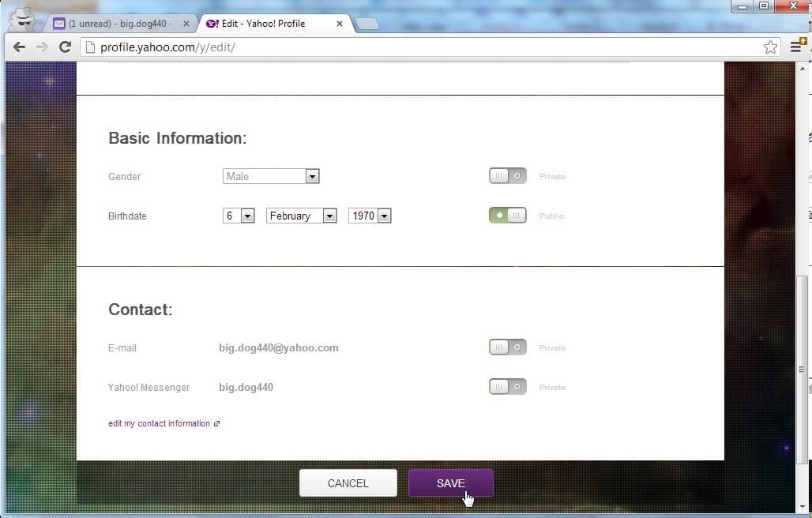Close the big.dog440 mail tab

click(x=186, y=24)
